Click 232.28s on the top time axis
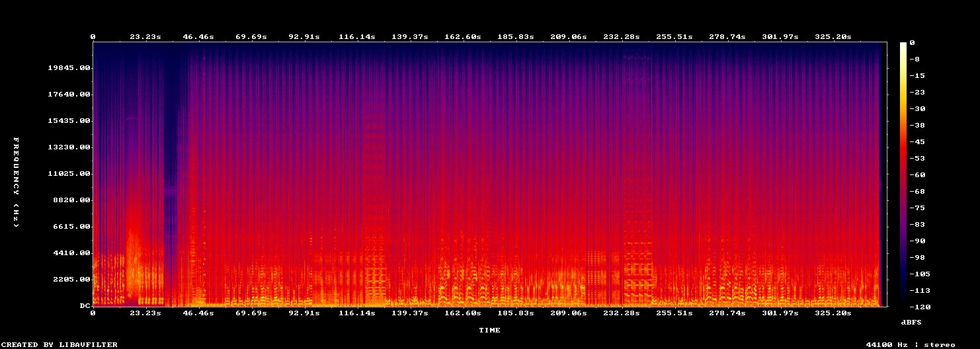 pos(622,36)
